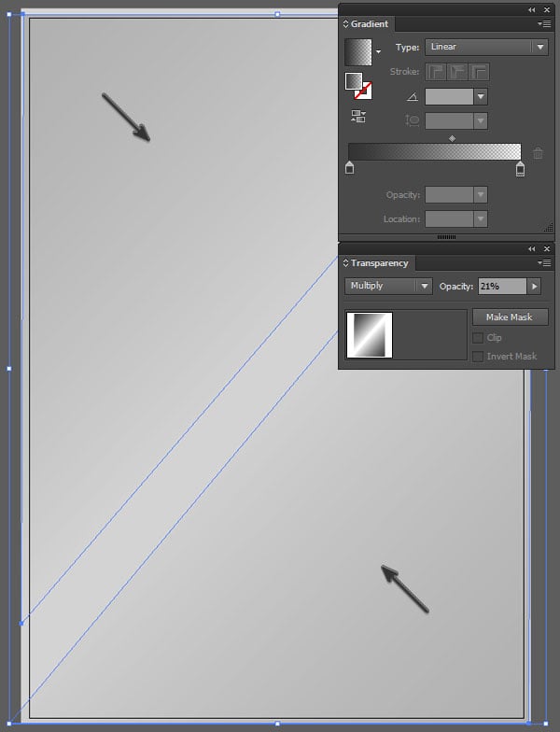Image resolution: width=560 pixels, height=732 pixels.
Task: Apply gradient within stroke icon
Action: point(435,72)
